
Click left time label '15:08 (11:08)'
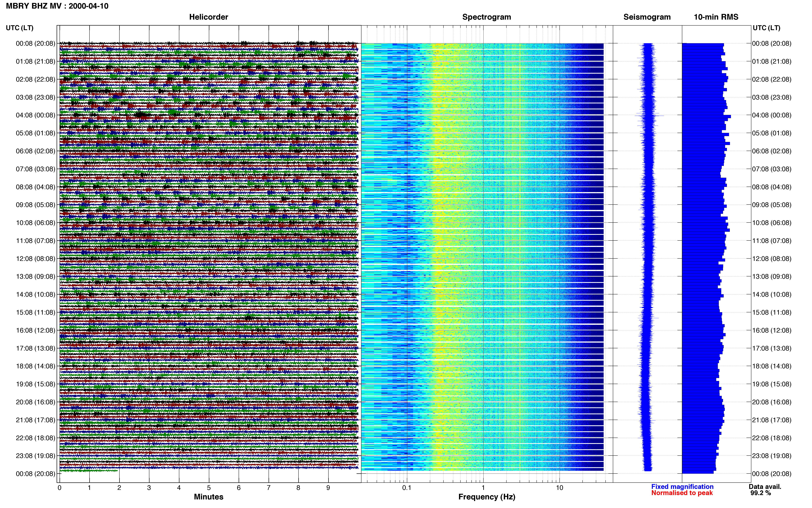tap(36, 313)
